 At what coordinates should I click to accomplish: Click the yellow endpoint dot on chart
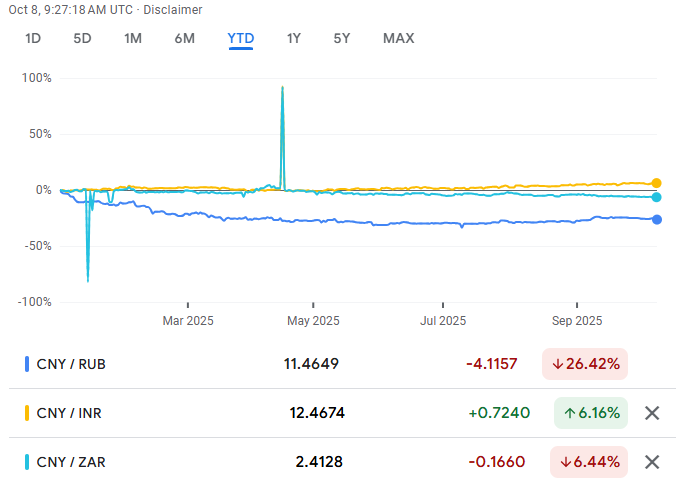click(x=656, y=183)
